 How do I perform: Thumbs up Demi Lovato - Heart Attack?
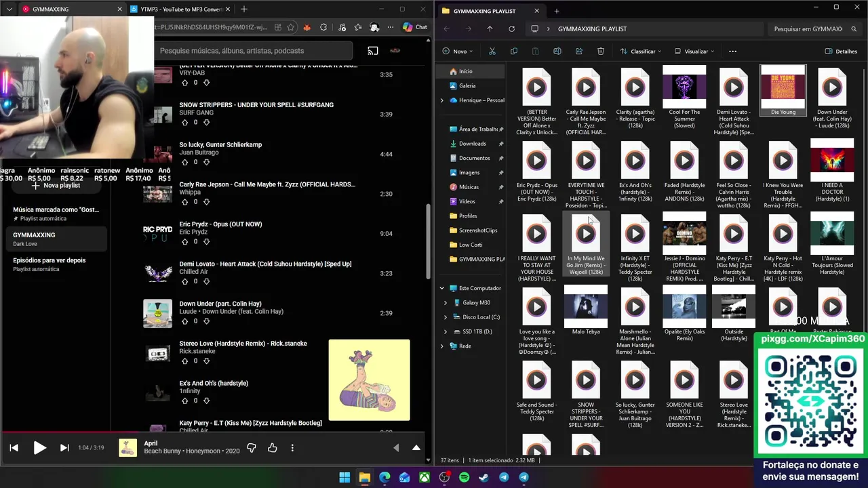(184, 281)
